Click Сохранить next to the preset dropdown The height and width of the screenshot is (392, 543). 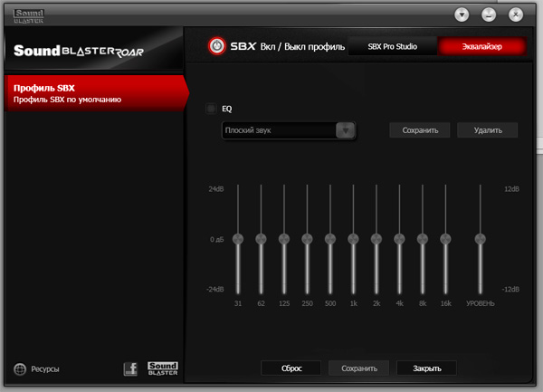(x=420, y=130)
